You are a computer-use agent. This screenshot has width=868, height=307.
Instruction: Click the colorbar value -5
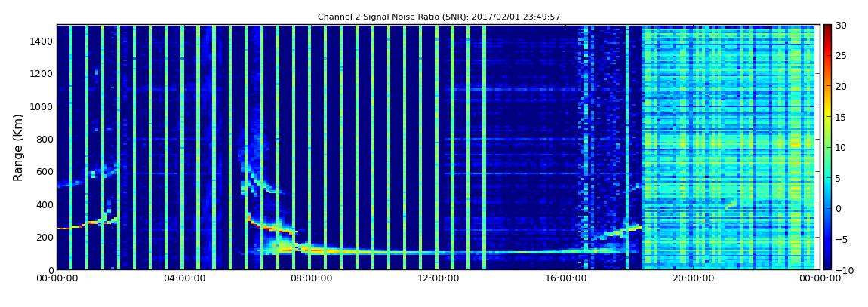click(842, 239)
